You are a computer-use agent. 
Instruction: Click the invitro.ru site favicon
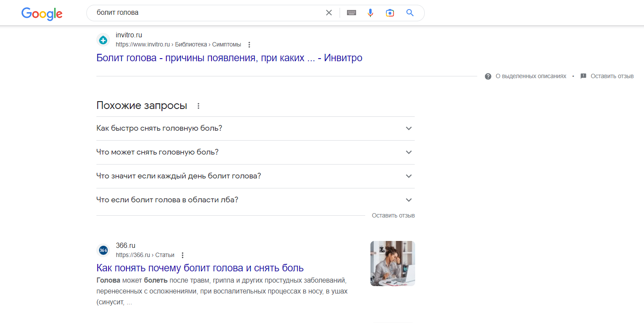pos(103,40)
